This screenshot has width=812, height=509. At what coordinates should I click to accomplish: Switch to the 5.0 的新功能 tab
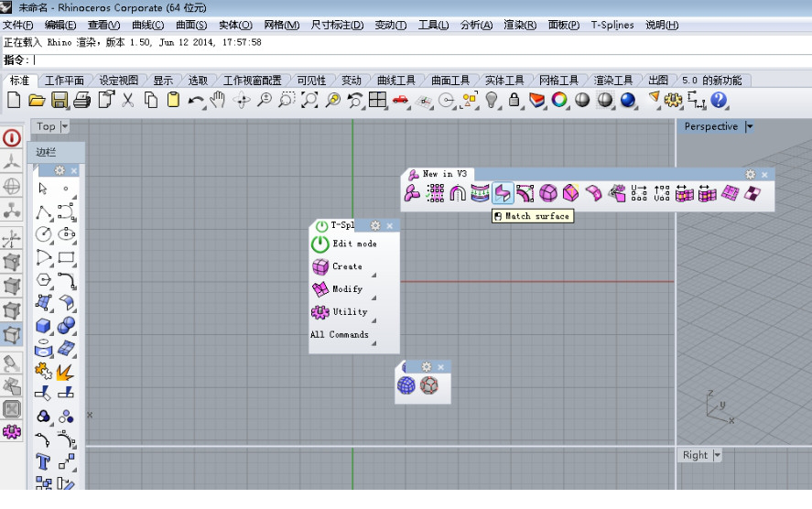(711, 81)
